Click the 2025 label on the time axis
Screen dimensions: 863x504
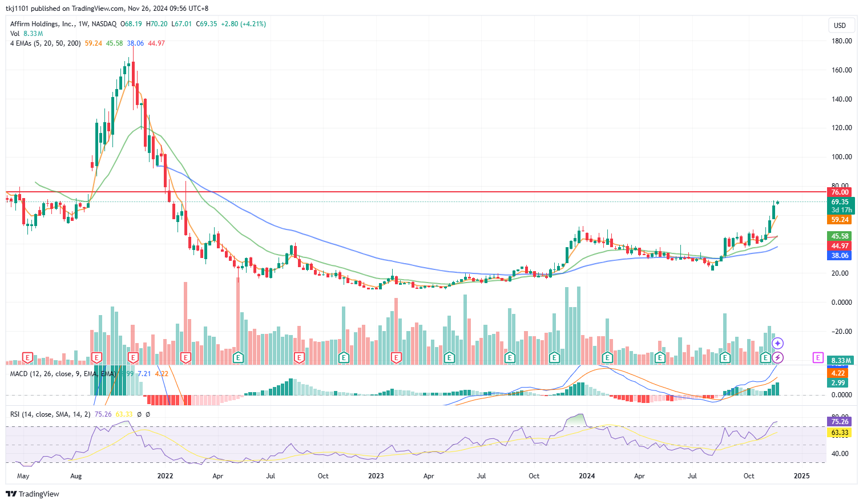801,476
